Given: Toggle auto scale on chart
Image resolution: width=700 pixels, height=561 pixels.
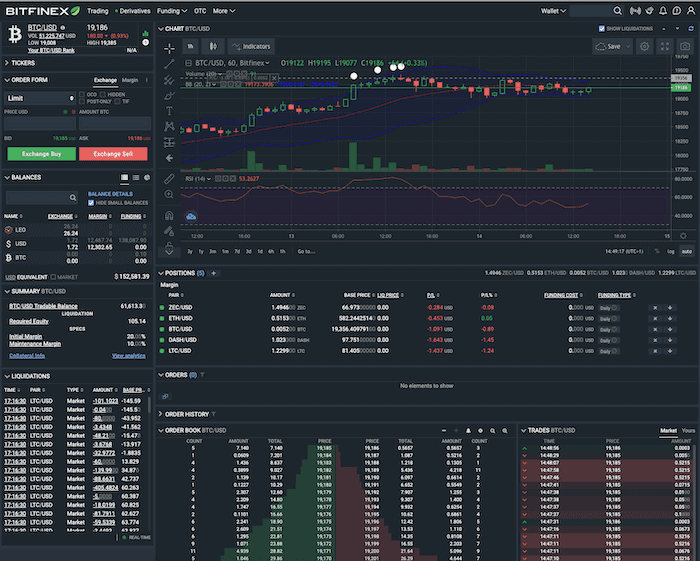Looking at the screenshot, I should point(686,251).
